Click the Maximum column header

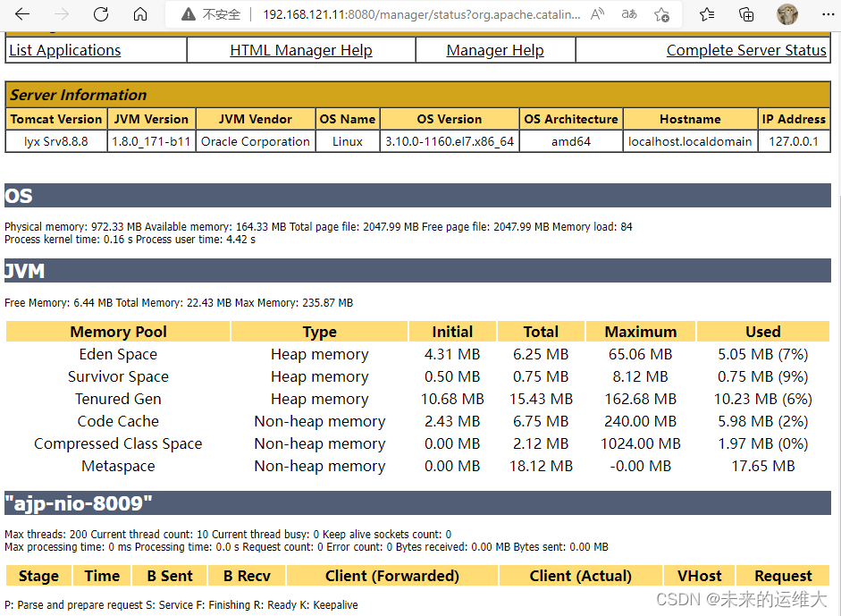[x=641, y=332]
